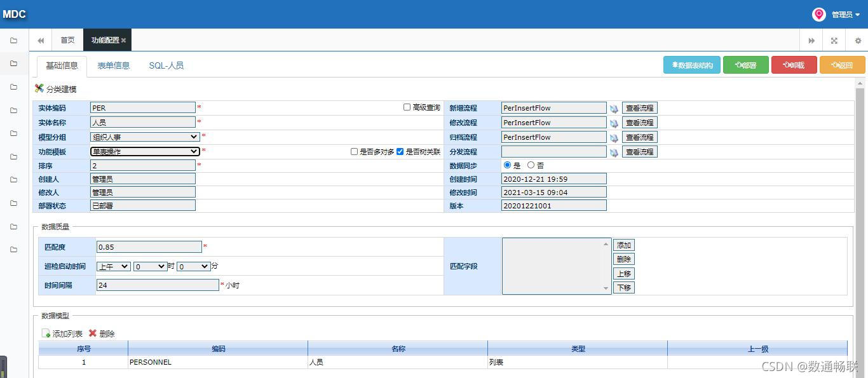The width and height of the screenshot is (868, 378).
Task: Click 查看流程 for 分发流程
Action: click(639, 152)
